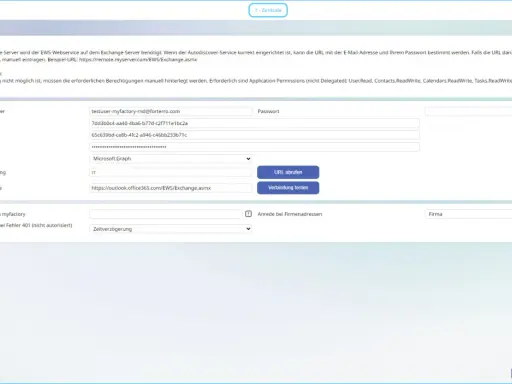
Task: Click the short field next to URL abrufen
Action: pyautogui.click(x=171, y=172)
